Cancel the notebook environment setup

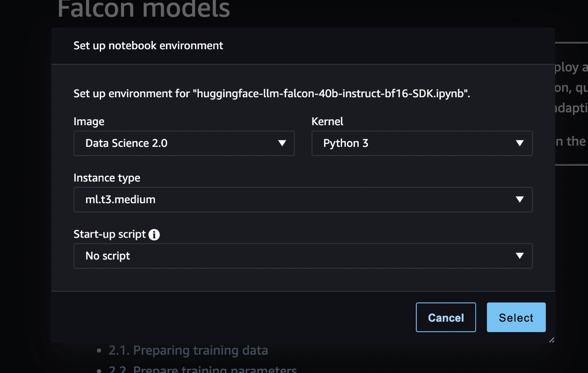click(x=446, y=317)
